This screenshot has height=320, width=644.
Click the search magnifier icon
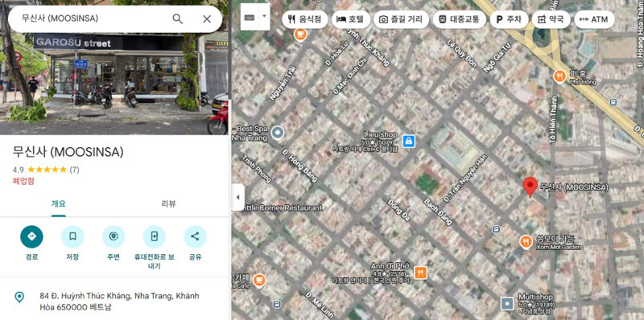177,18
